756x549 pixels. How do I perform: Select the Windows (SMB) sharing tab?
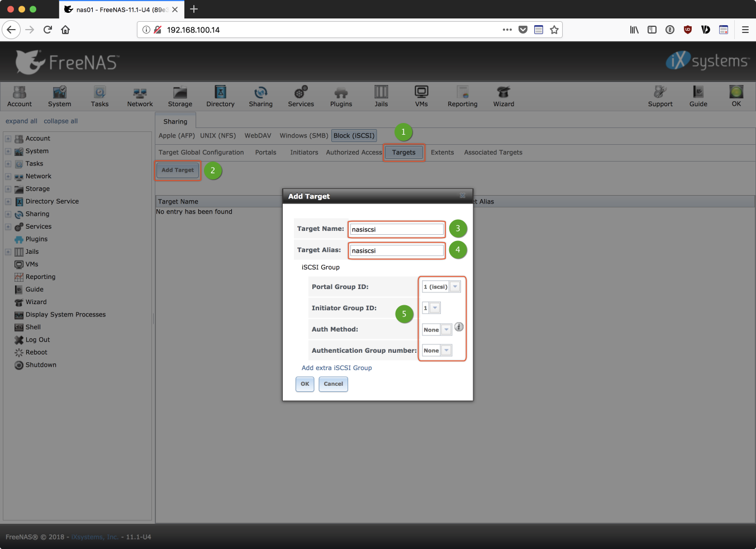[x=303, y=136]
